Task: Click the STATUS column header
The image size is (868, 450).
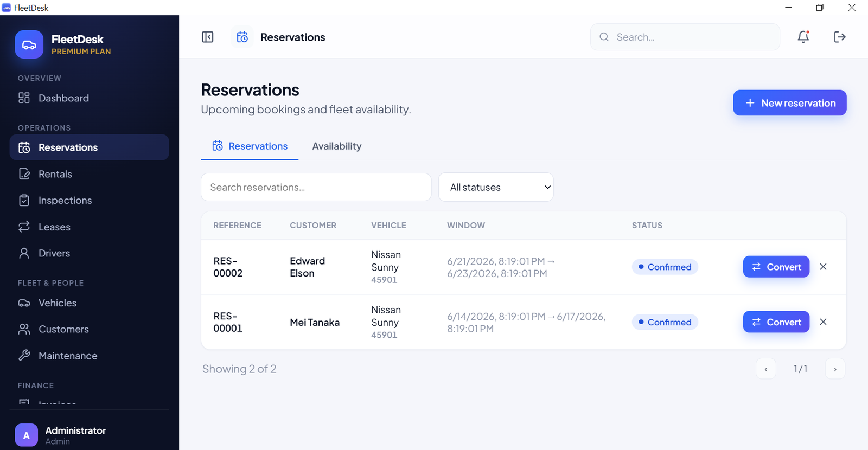Action: click(x=647, y=225)
